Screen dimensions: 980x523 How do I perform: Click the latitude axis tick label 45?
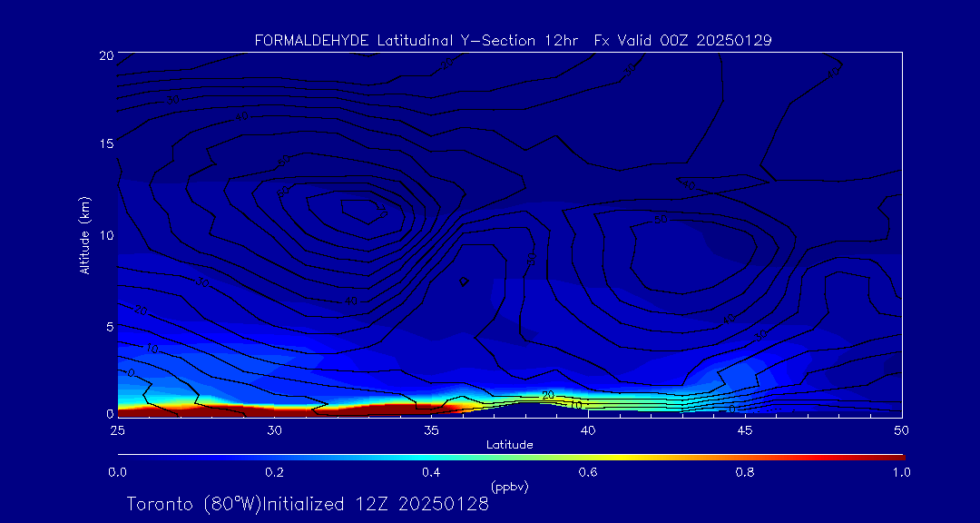point(745,430)
